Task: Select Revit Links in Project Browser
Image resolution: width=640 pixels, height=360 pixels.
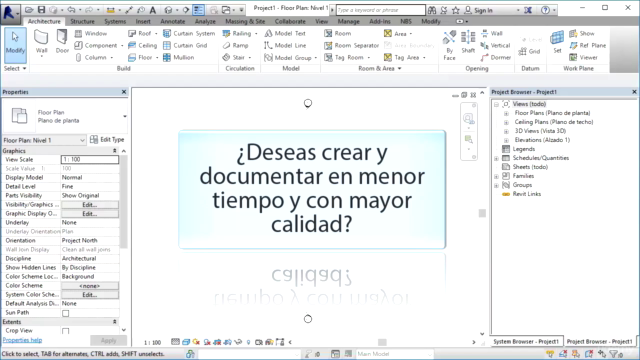Action: [527, 194]
